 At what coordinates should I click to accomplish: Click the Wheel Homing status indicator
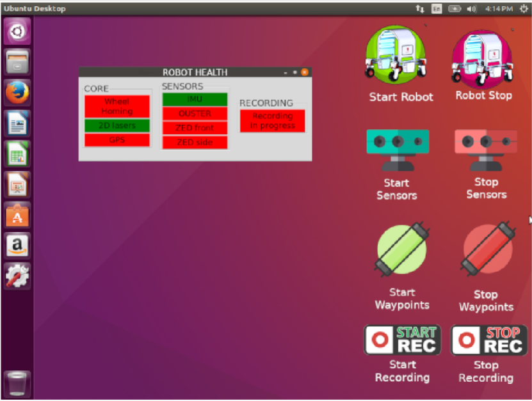(117, 106)
